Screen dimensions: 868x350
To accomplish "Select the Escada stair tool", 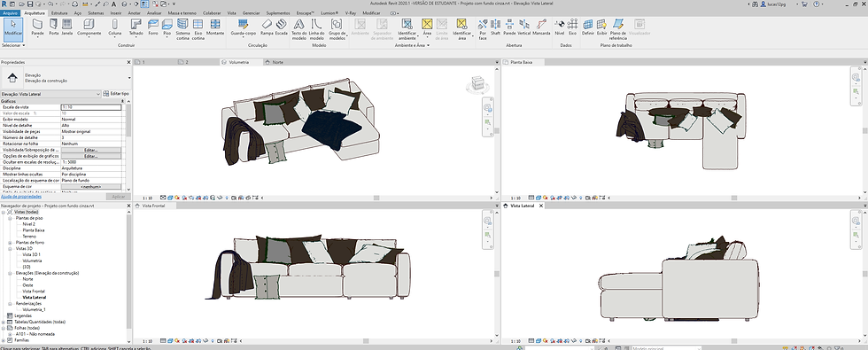I will coord(282,27).
